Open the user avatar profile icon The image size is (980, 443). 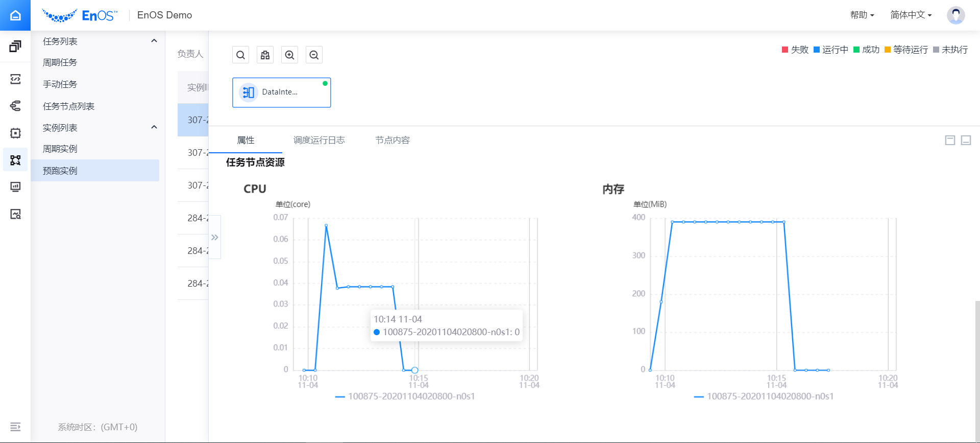955,15
